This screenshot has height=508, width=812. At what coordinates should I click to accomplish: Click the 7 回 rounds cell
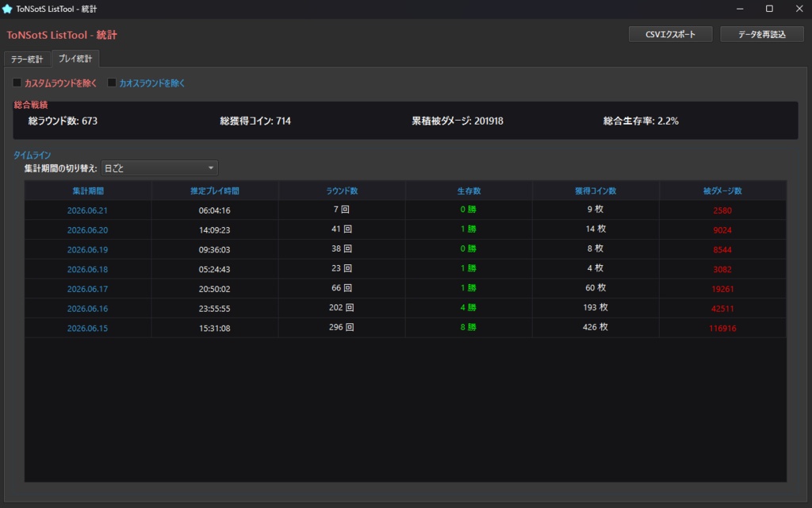(x=342, y=210)
